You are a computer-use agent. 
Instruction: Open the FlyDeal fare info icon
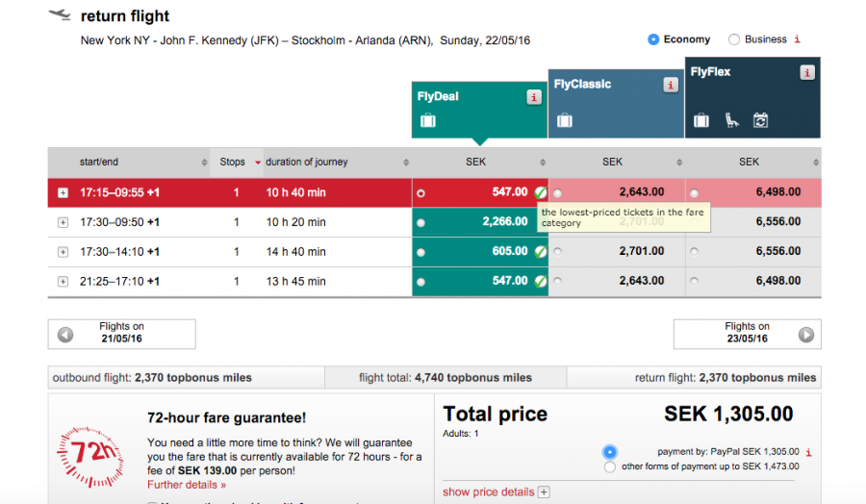[x=533, y=97]
